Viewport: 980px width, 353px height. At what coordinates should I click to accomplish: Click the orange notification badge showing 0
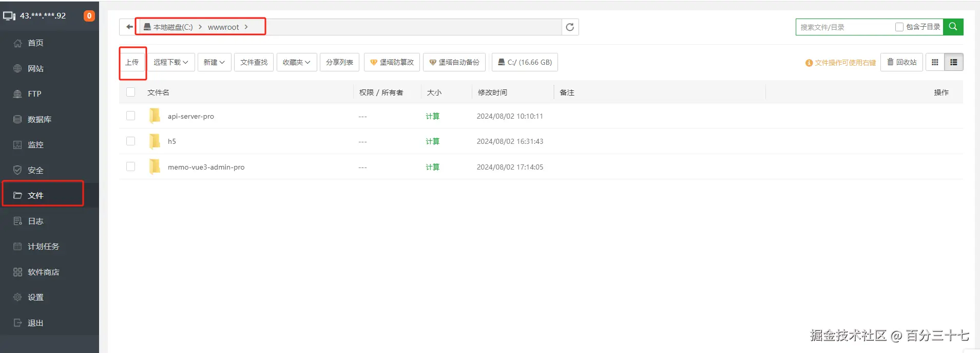pos(89,16)
